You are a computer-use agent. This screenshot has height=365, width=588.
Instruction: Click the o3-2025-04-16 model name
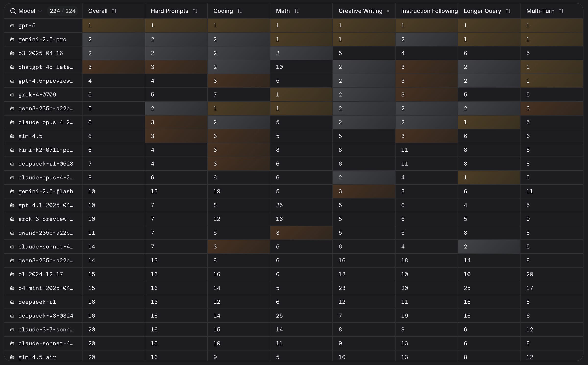pos(40,53)
